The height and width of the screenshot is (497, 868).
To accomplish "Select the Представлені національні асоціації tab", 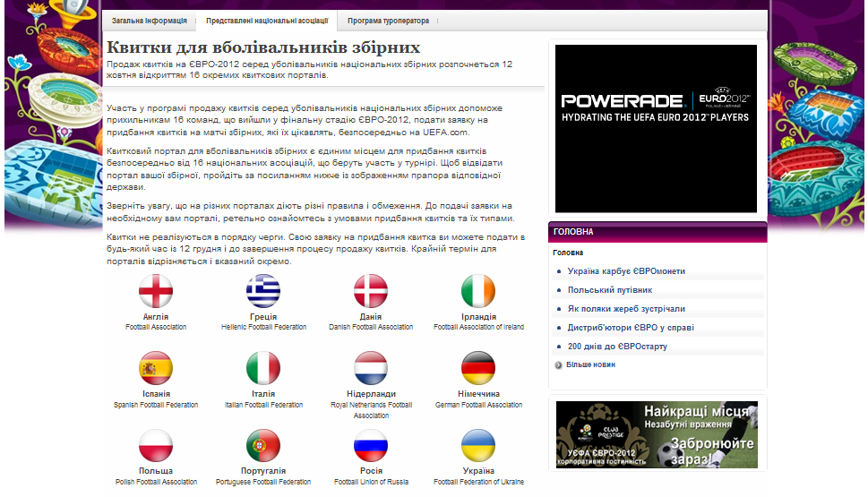I will [x=267, y=21].
